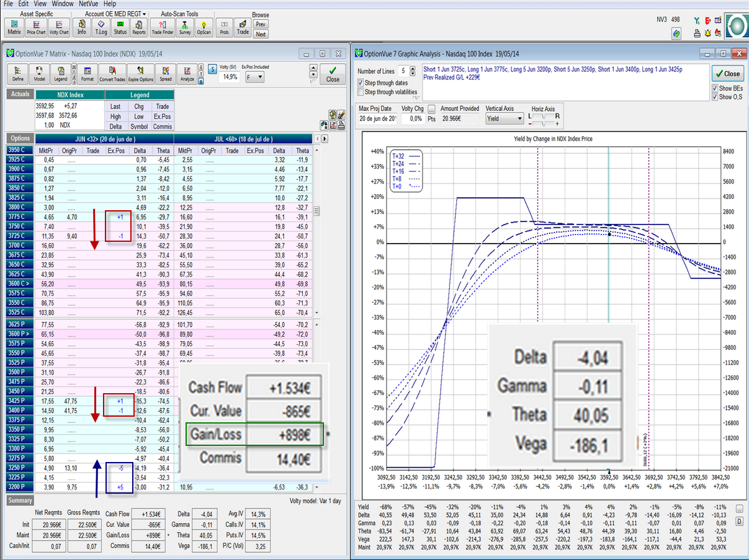Click the Analyze toolbar icon
Screen dimensions: 749x560
pos(187,74)
